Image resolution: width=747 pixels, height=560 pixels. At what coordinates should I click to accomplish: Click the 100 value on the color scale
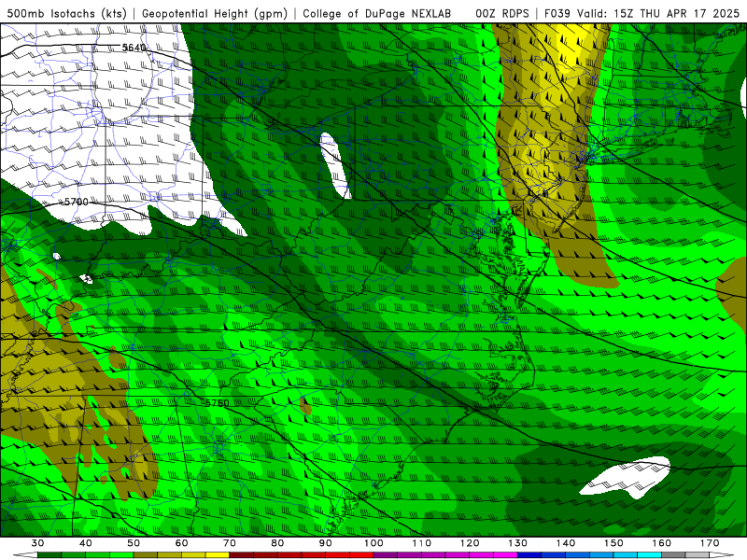pos(373,543)
